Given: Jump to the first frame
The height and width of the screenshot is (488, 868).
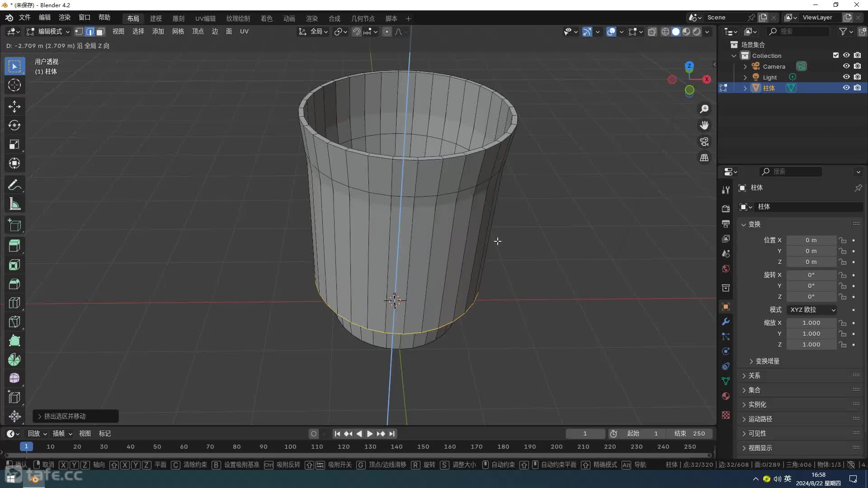Looking at the screenshot, I should point(337,434).
